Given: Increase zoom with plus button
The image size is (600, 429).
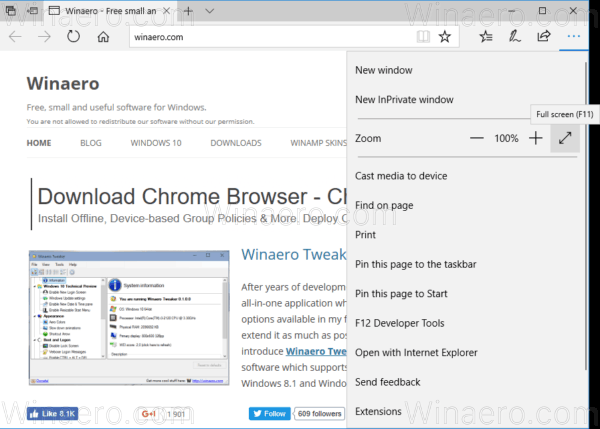Looking at the screenshot, I should point(536,138).
